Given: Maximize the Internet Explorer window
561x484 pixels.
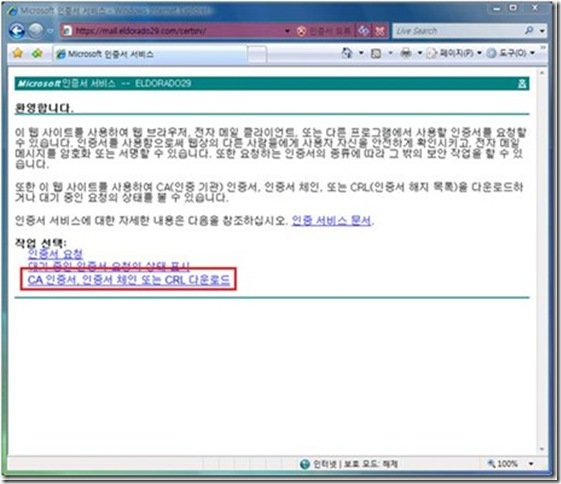Looking at the screenshot, I should pos(513,8).
